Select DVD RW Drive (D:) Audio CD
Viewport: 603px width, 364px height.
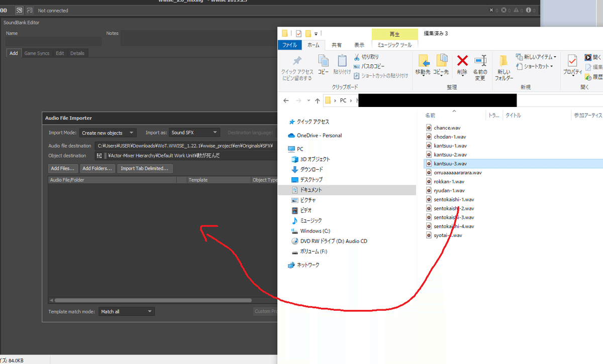pos(329,241)
